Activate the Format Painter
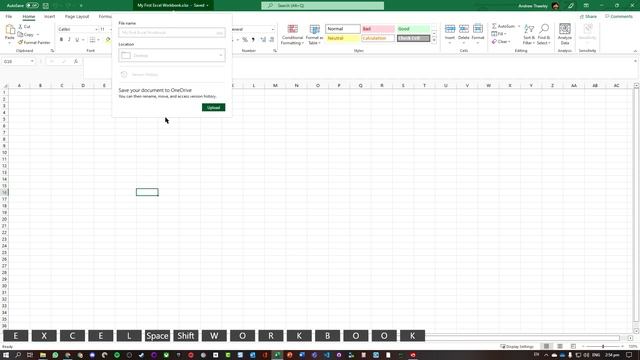This screenshot has height=360, width=640. point(34,42)
